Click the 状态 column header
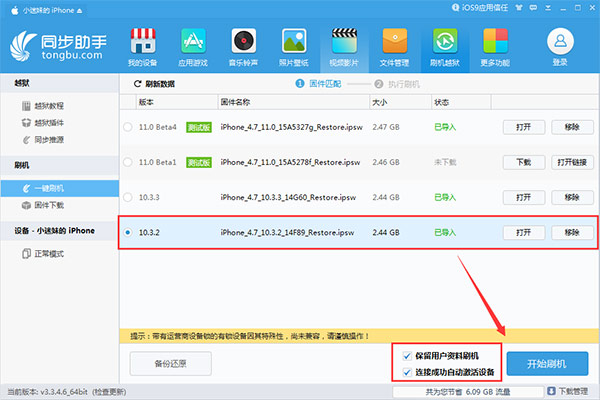This screenshot has height=400, width=600. click(461, 102)
